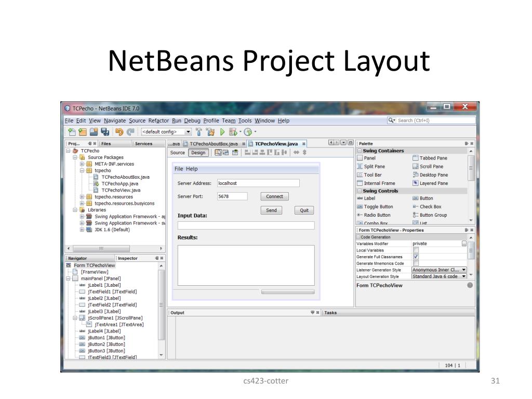Switch to the Files tab
Viewport: 532px width, 399px height.
[x=106, y=144]
